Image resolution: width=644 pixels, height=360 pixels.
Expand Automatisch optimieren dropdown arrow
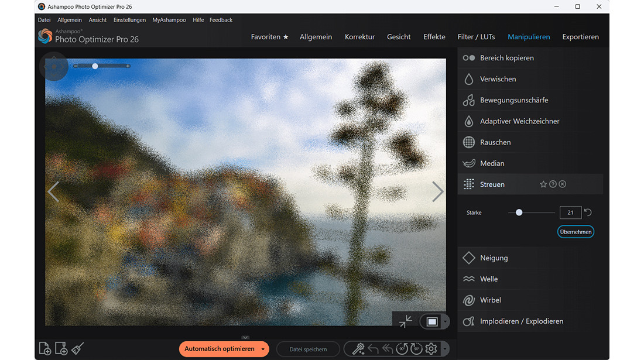pos(263,349)
